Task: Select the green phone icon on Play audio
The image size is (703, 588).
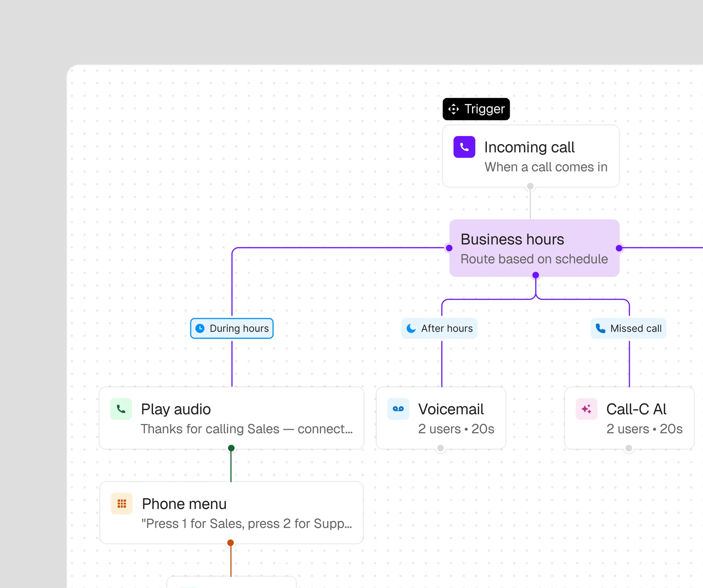Action: (121, 409)
